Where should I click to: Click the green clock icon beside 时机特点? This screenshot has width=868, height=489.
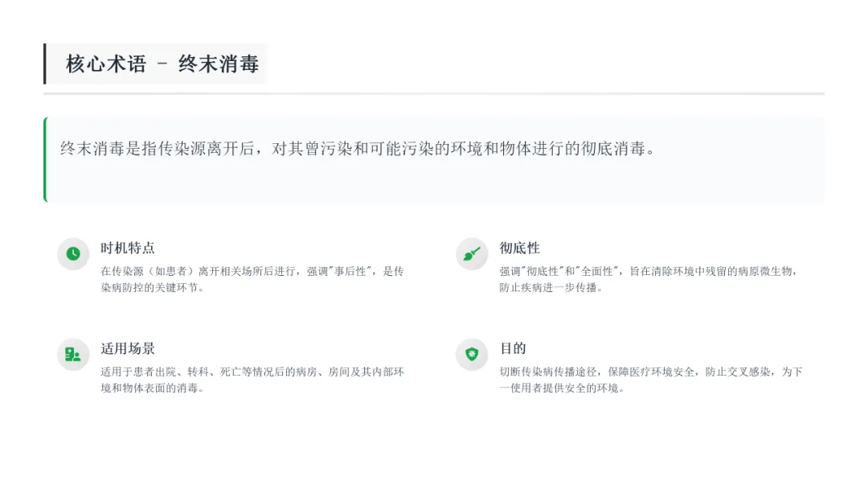(73, 253)
